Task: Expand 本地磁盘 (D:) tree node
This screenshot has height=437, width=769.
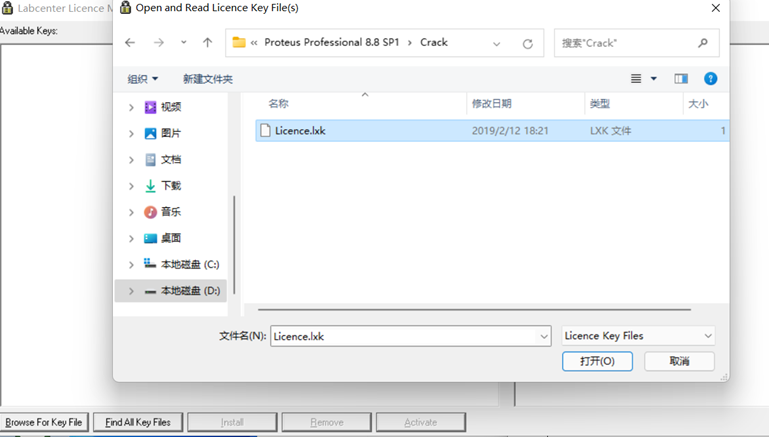Action: [x=131, y=291]
